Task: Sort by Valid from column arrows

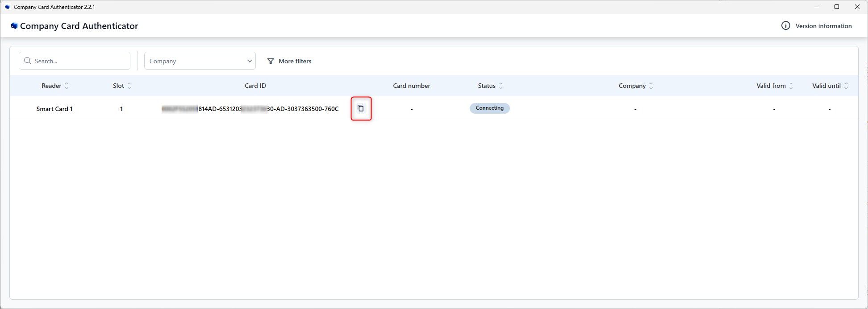Action: (791, 86)
